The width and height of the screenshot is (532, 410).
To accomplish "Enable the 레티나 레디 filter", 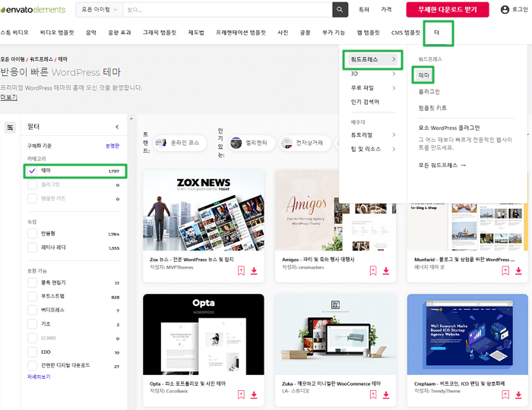I will (x=32, y=248).
